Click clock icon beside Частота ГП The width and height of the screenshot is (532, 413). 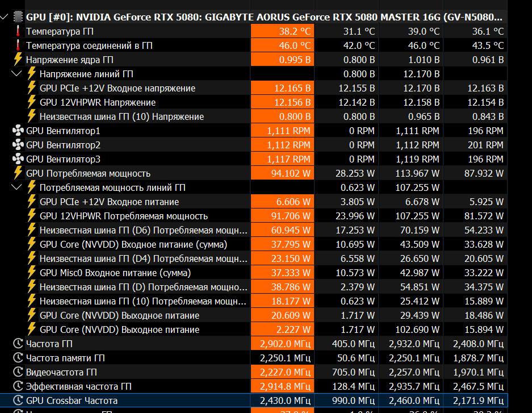pyautogui.click(x=18, y=344)
